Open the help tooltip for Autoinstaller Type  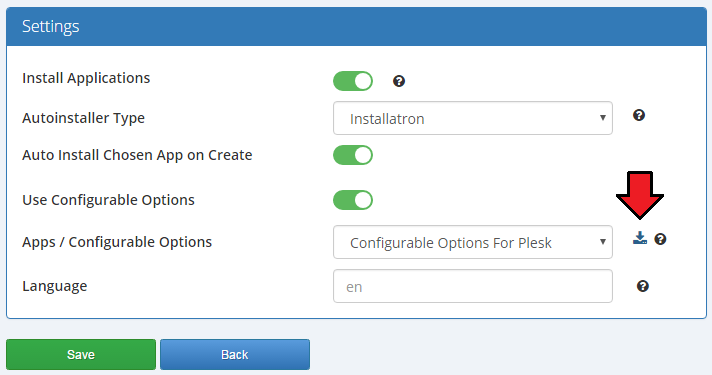(639, 115)
